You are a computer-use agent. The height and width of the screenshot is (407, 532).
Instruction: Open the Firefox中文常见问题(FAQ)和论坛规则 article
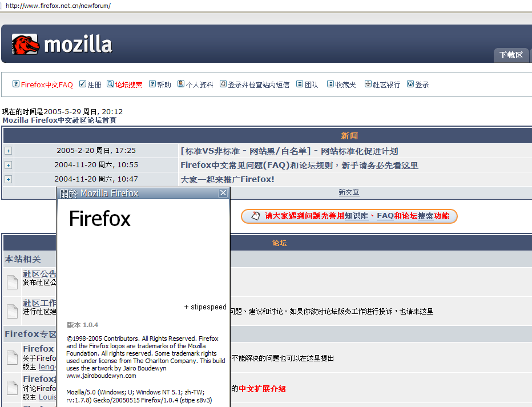point(299,165)
